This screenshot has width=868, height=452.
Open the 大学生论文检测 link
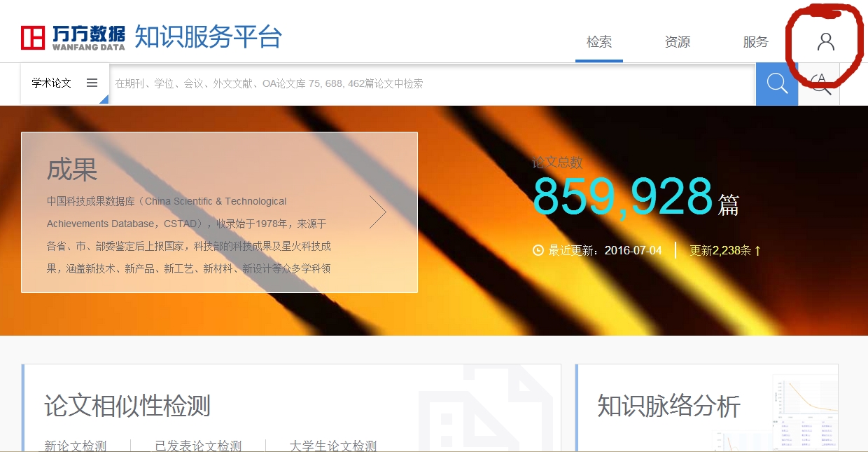pos(333,446)
